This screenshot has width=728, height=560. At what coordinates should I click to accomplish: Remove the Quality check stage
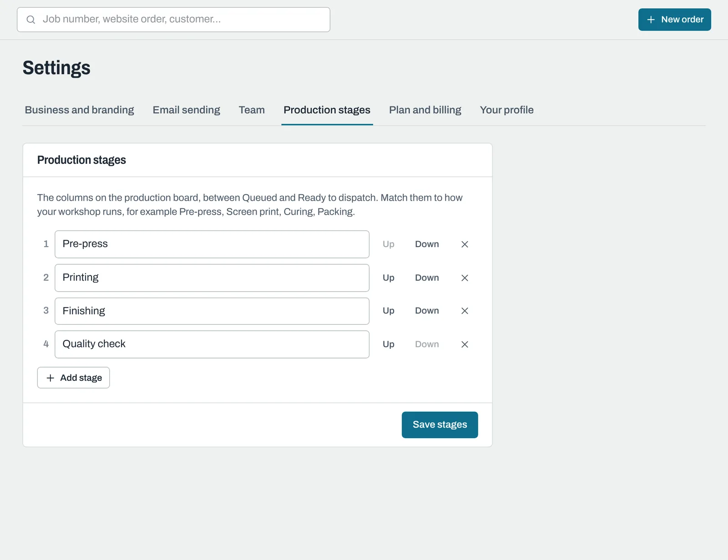[465, 344]
